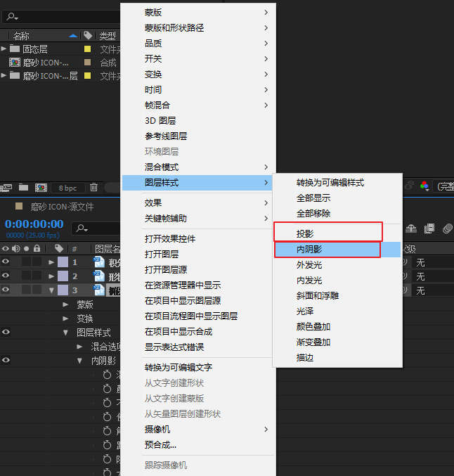Switch to the 磨砂 ICON-源文件 timeline tab
Screen dimensions: 454x476
(62, 207)
